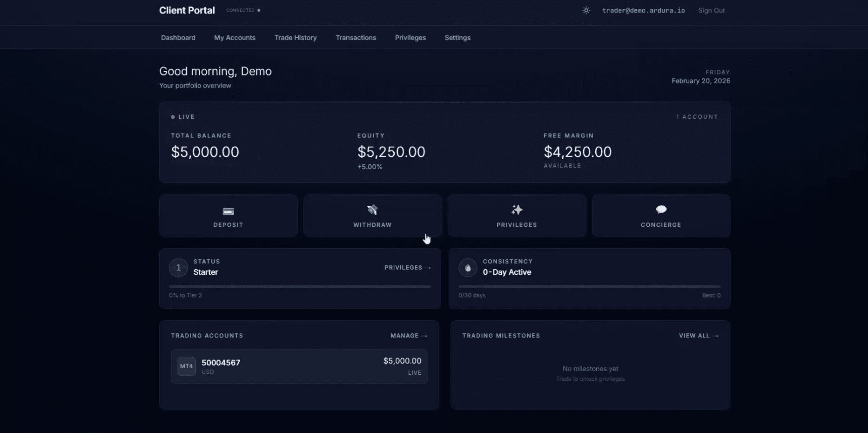Click the LIVE indicator in portfolio card
This screenshot has height=433, width=868.
click(x=183, y=117)
